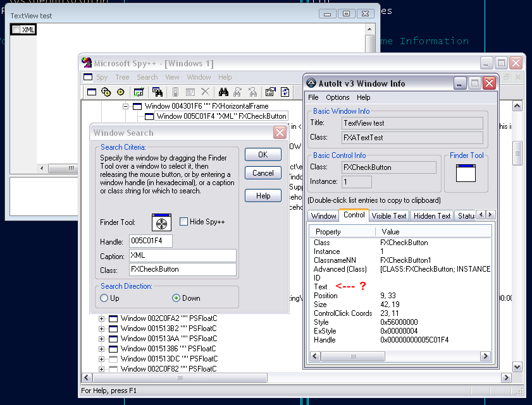Image resolution: width=532 pixels, height=405 pixels.
Task: Click the Log Messages toolbar icon
Action: (139, 92)
